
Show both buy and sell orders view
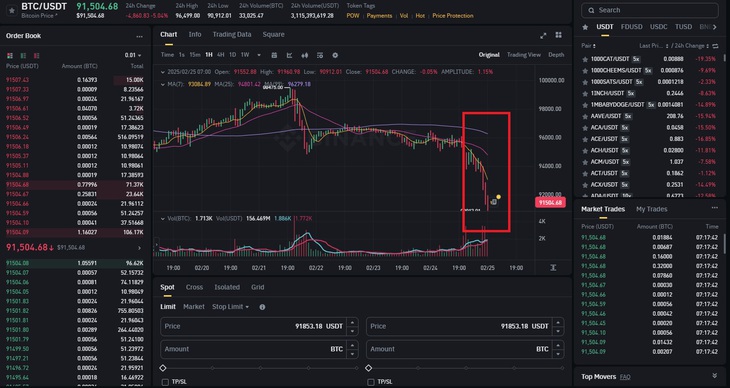10,55
